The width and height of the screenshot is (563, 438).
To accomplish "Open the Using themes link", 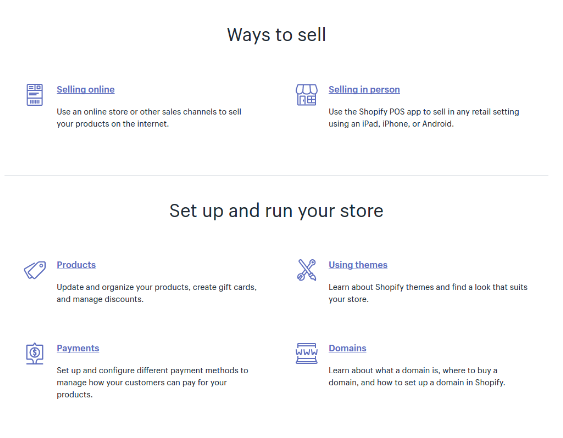I will click(x=358, y=265).
